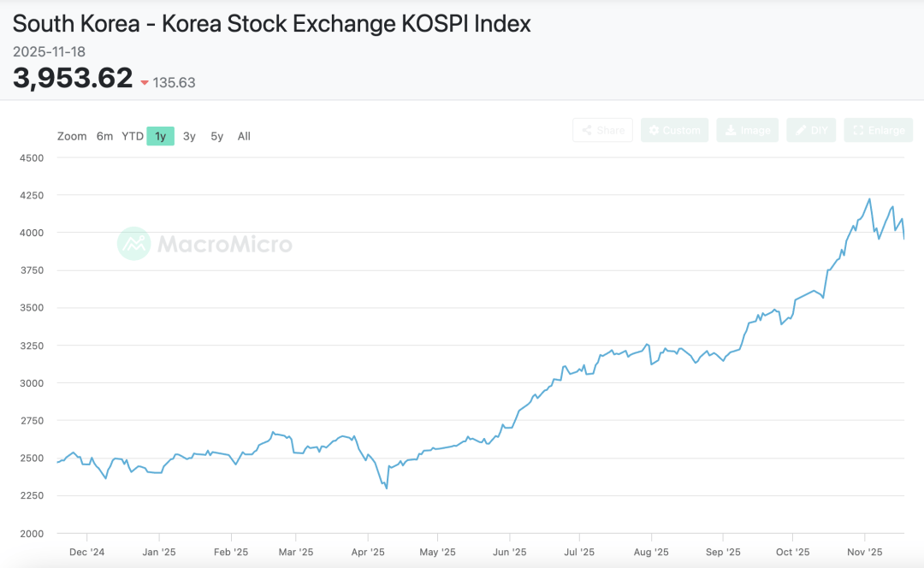Click the MacroMicro watermark logo icon
The image size is (924, 568).
134,244
